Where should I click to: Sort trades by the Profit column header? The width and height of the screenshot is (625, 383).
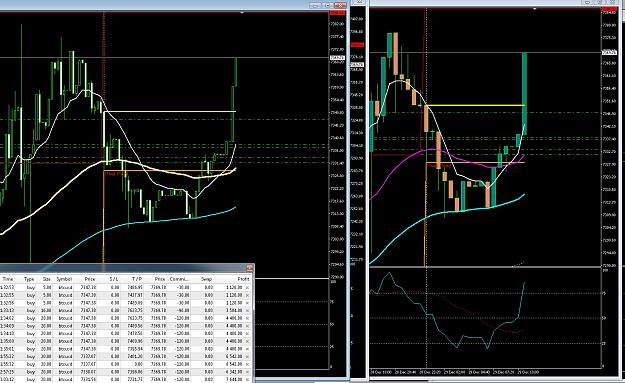tap(243, 279)
